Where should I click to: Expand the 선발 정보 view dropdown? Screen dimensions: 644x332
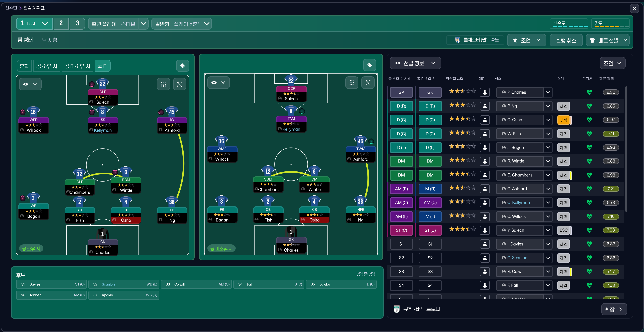pos(415,63)
